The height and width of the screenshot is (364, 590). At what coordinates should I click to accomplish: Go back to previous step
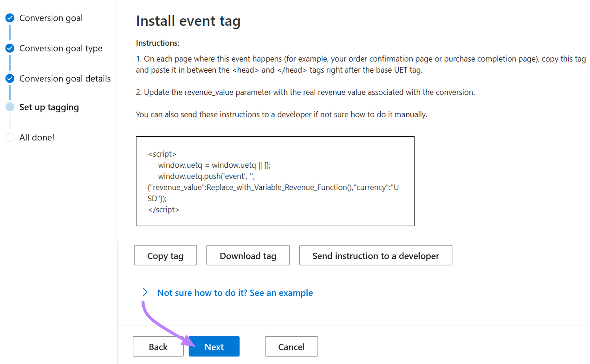click(x=158, y=347)
